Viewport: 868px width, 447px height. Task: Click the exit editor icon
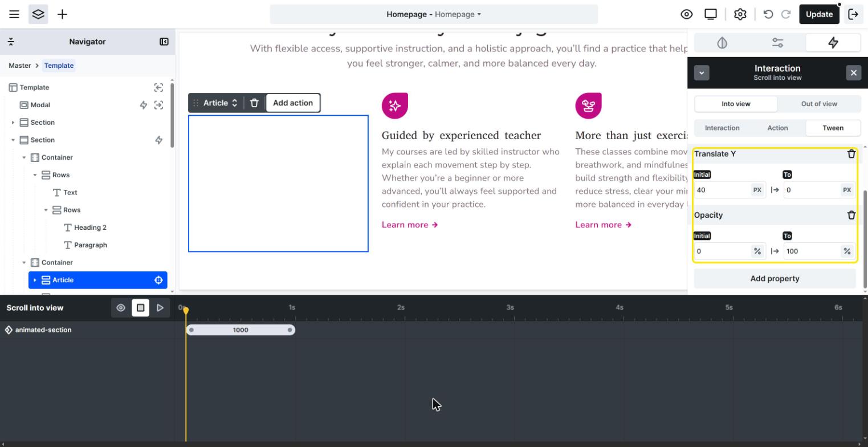pos(853,14)
